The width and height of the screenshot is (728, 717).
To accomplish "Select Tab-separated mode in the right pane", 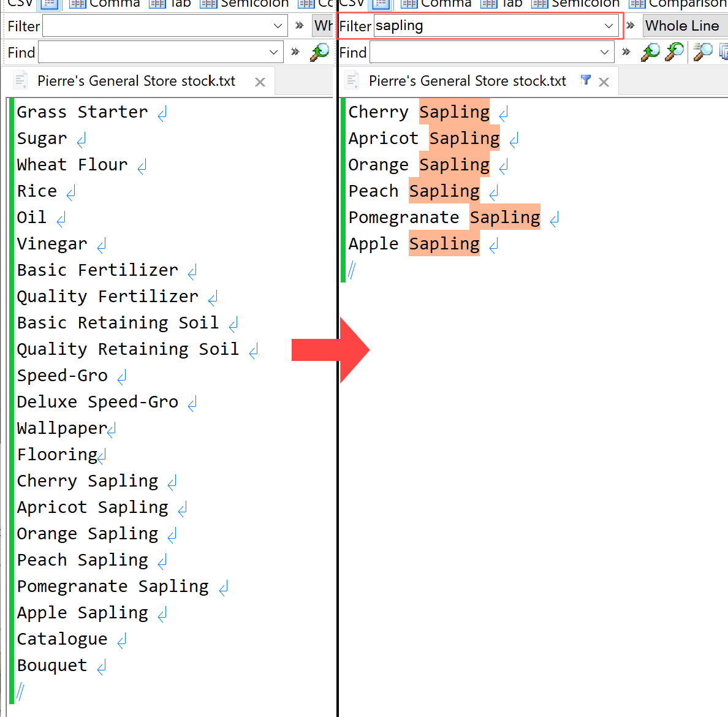I will (x=501, y=4).
